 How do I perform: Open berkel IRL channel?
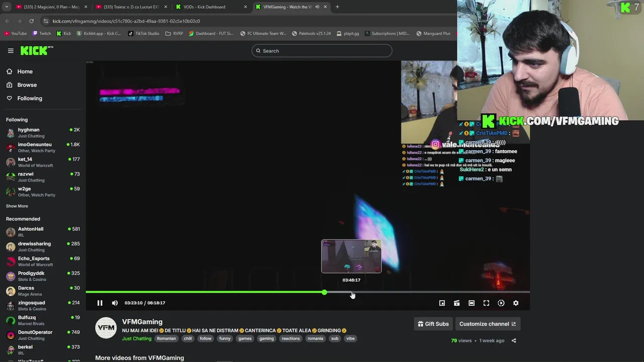43,350
